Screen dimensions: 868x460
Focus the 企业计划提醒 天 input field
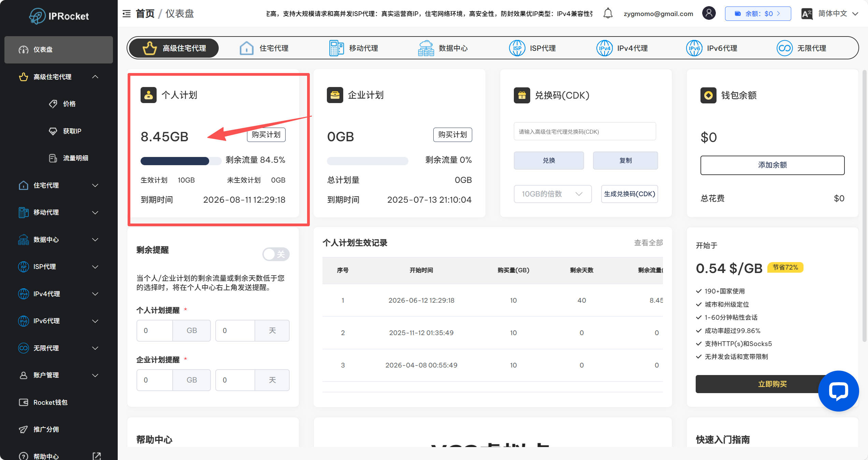click(235, 380)
